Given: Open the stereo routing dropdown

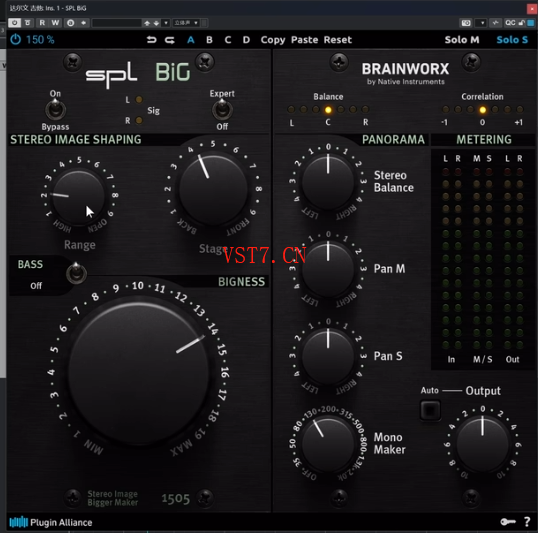Looking at the screenshot, I should click(186, 23).
